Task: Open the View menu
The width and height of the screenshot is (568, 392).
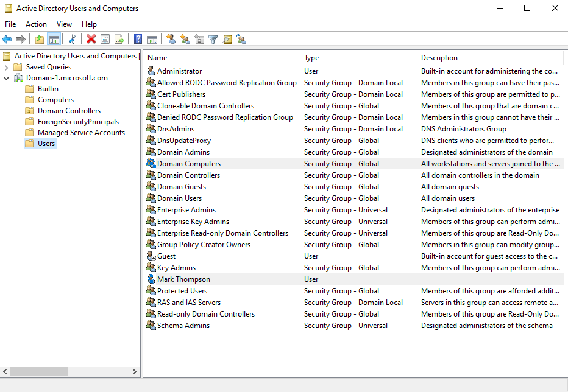Action: (64, 24)
